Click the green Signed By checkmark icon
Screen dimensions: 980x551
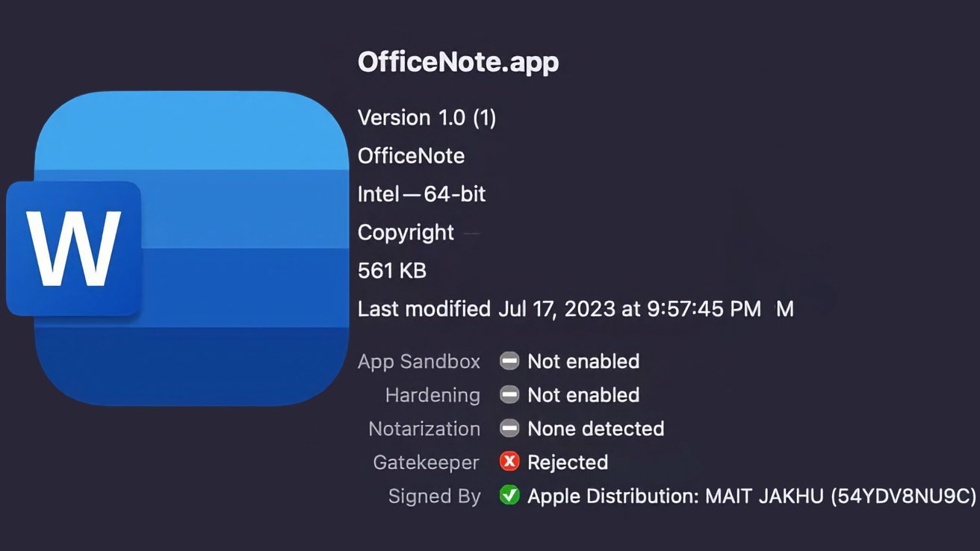(x=509, y=496)
